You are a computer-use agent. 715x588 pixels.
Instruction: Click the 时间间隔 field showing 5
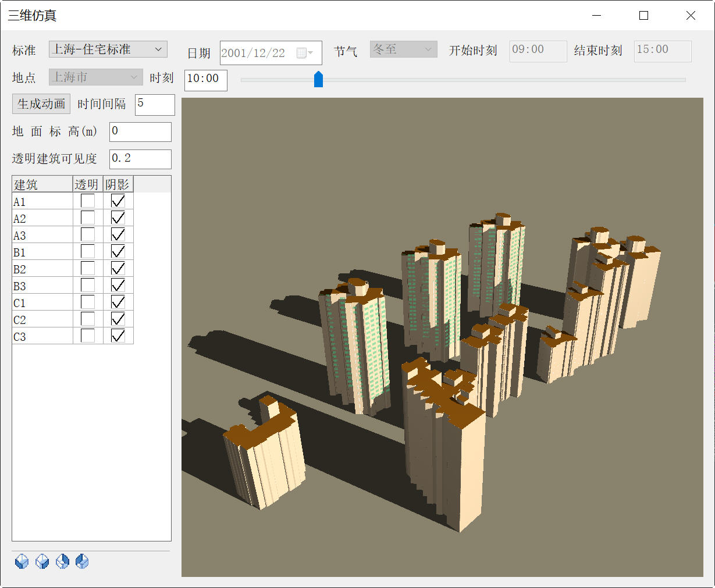click(x=155, y=105)
